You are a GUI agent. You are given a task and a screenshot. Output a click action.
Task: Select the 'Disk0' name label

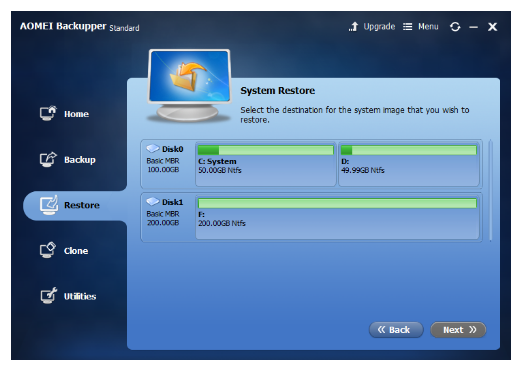(172, 149)
